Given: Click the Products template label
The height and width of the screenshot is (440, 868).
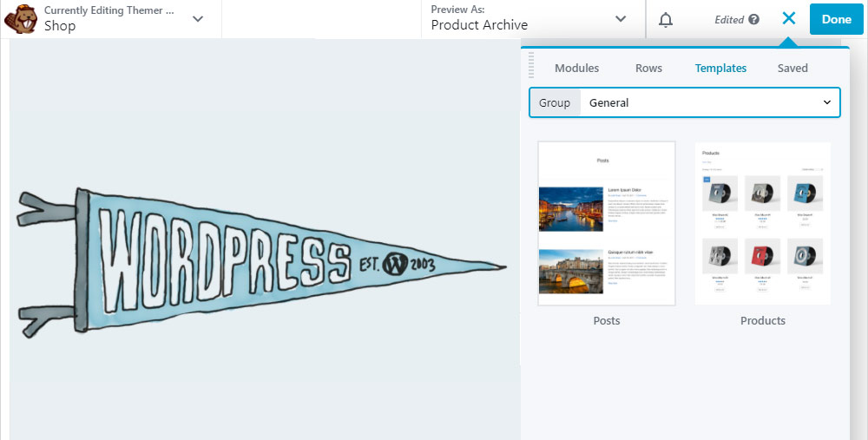Looking at the screenshot, I should [763, 321].
